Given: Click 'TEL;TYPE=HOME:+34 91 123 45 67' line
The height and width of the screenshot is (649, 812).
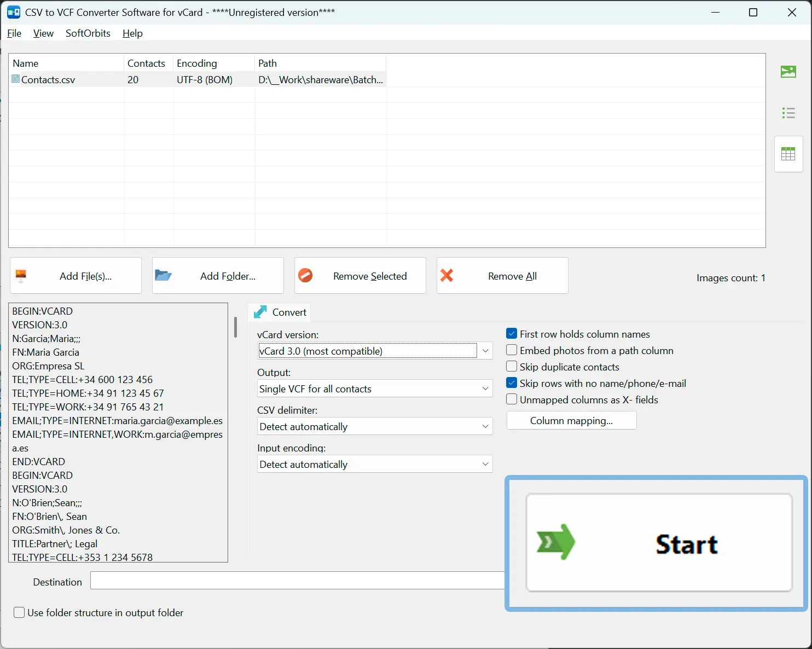Looking at the screenshot, I should [x=88, y=393].
